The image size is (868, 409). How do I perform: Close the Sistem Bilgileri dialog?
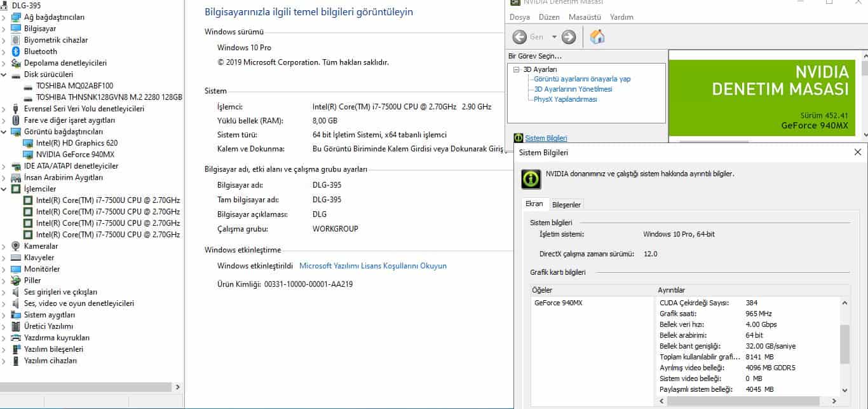click(x=858, y=152)
